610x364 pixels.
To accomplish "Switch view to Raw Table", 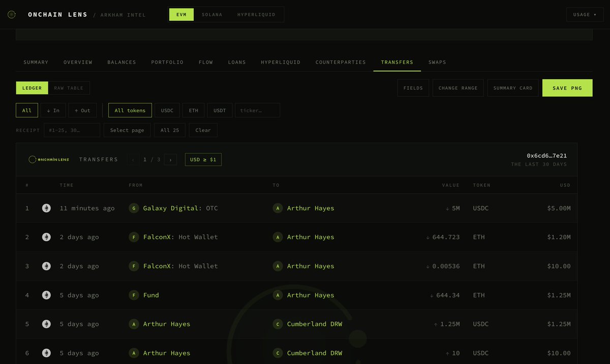I will pyautogui.click(x=69, y=88).
